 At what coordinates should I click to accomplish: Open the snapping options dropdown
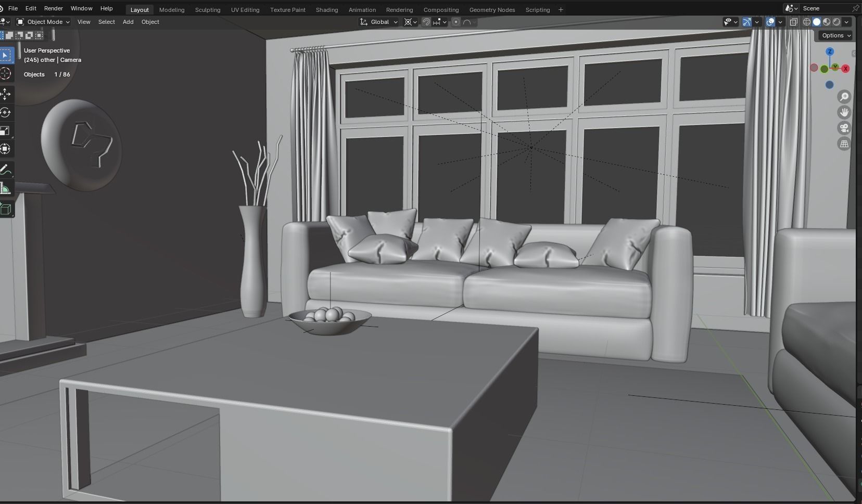(x=440, y=22)
